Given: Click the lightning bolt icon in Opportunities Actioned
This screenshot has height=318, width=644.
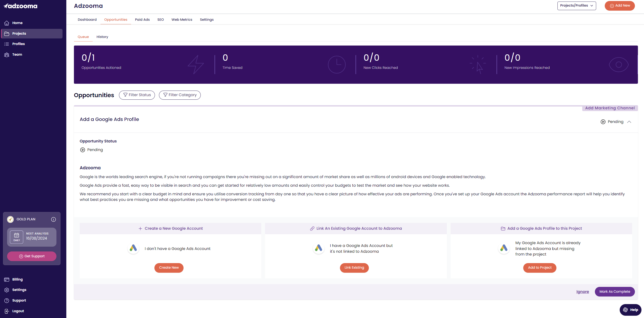Looking at the screenshot, I should tap(196, 65).
